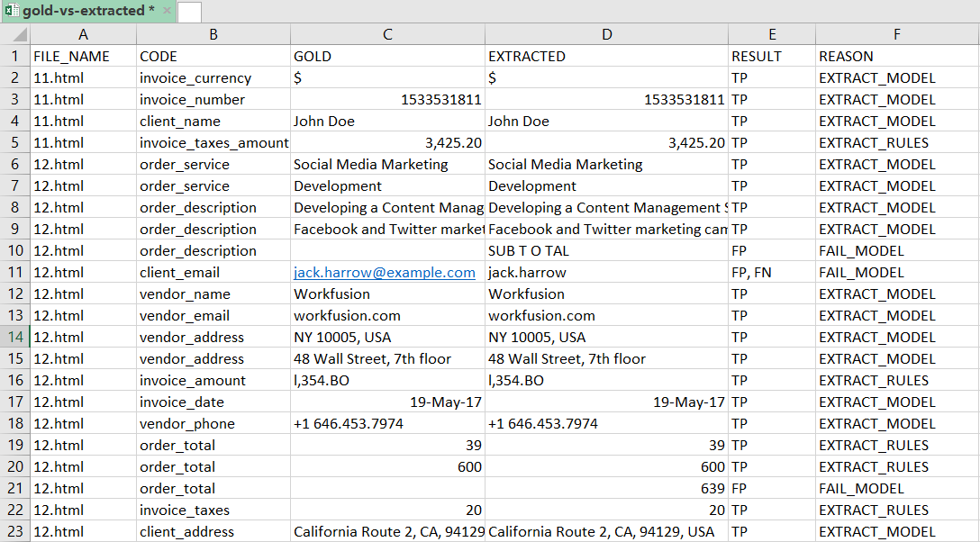This screenshot has width=980, height=542.
Task: Select the invoice_number cell
Action: click(x=213, y=99)
